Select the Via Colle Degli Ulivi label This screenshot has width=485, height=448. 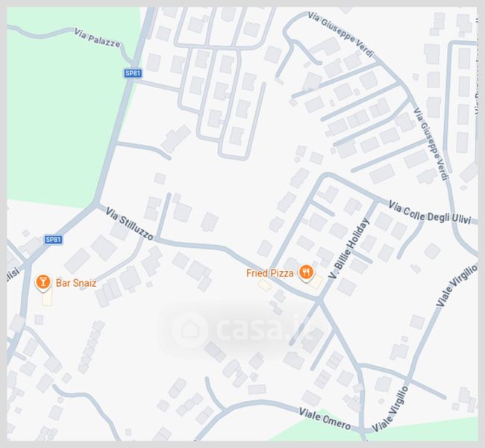pyautogui.click(x=429, y=212)
